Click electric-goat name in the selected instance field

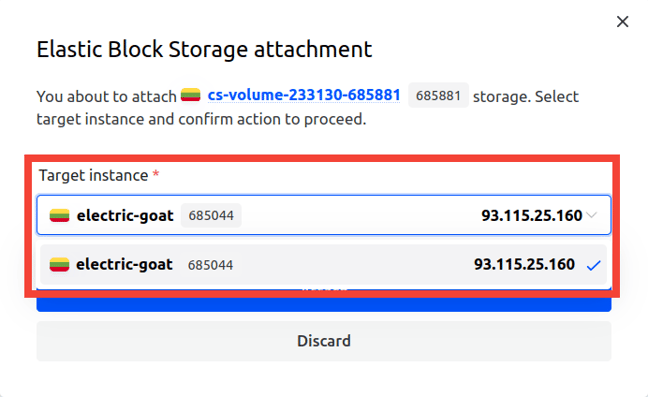pos(125,216)
